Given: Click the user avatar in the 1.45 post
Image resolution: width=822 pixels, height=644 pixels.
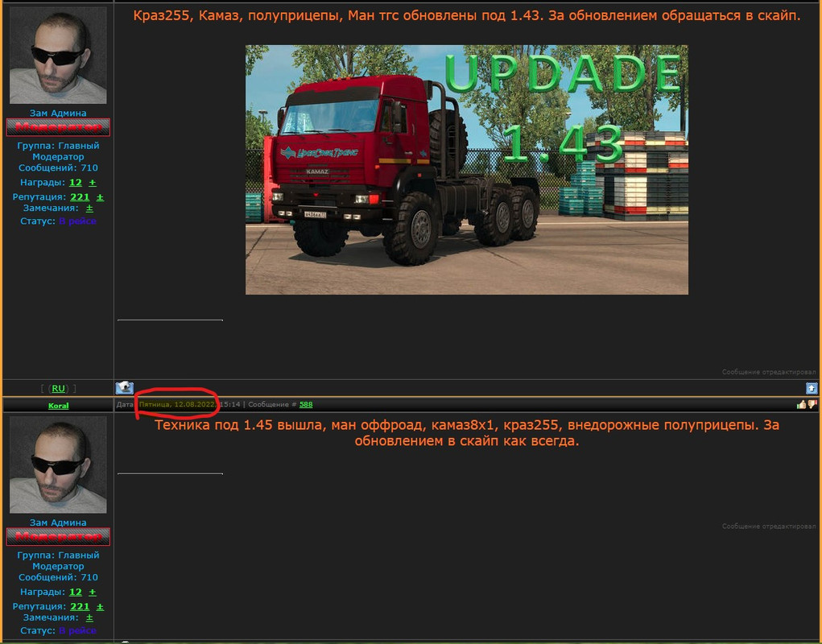Looking at the screenshot, I should click(58, 464).
